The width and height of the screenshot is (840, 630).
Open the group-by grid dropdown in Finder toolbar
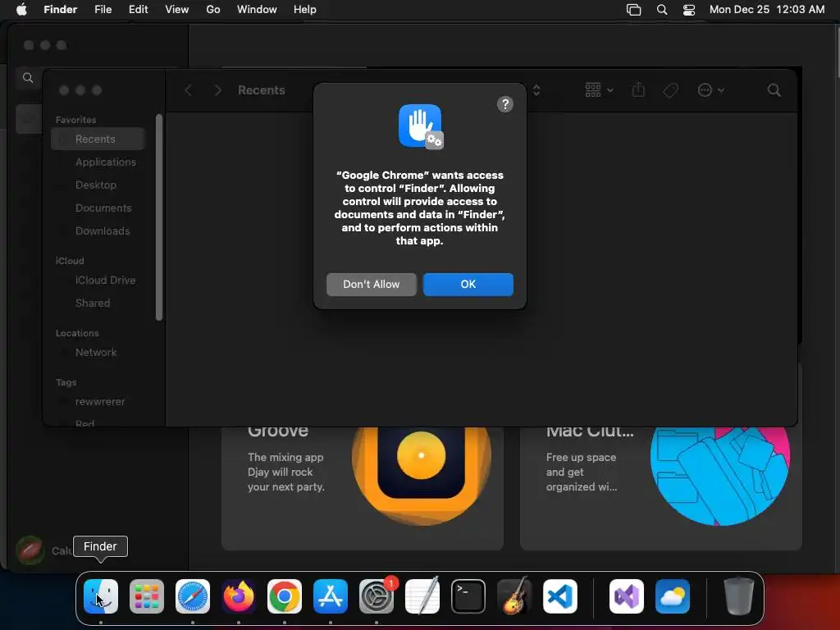click(599, 90)
